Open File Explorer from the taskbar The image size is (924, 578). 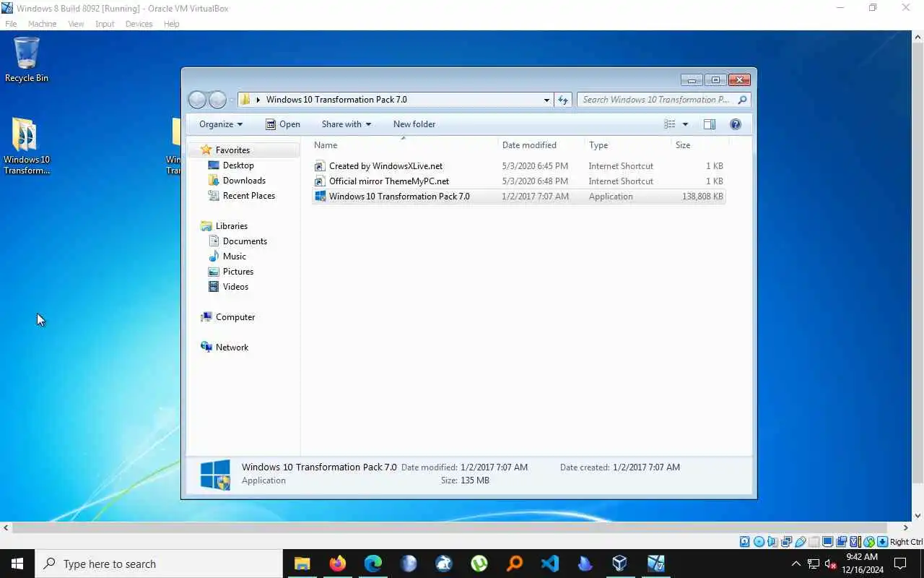click(302, 564)
